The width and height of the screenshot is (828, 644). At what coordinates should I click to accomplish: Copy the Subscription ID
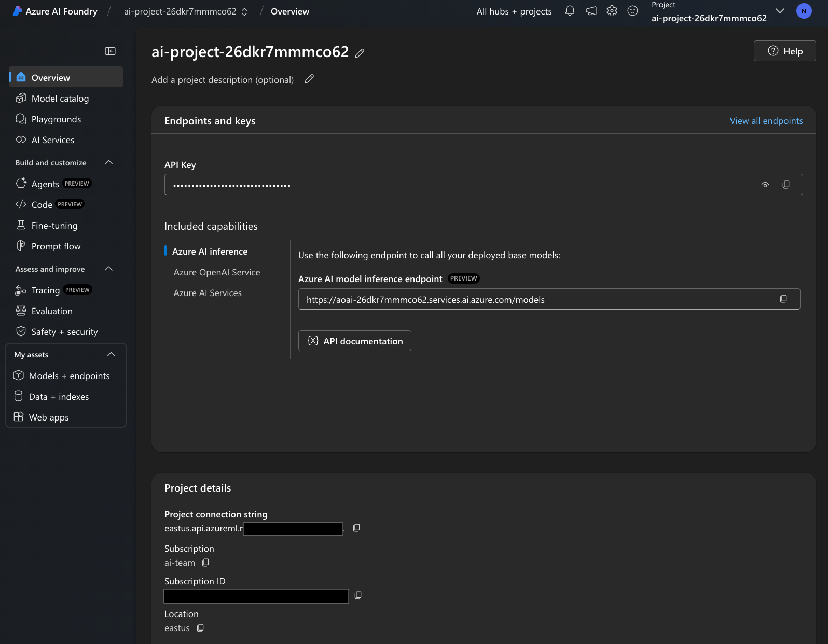pyautogui.click(x=358, y=595)
